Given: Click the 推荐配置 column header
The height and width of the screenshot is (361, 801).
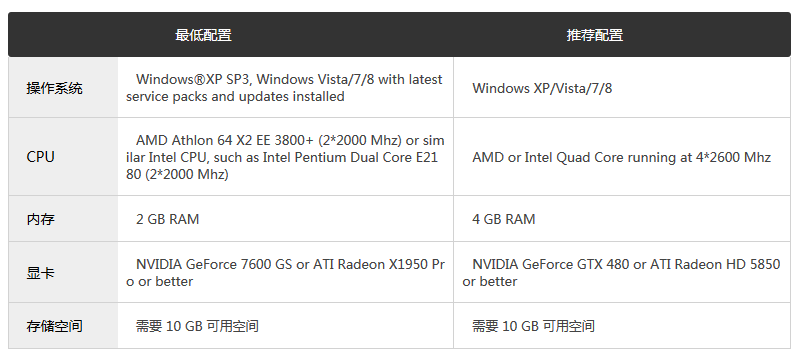Looking at the screenshot, I should pyautogui.click(x=595, y=35).
